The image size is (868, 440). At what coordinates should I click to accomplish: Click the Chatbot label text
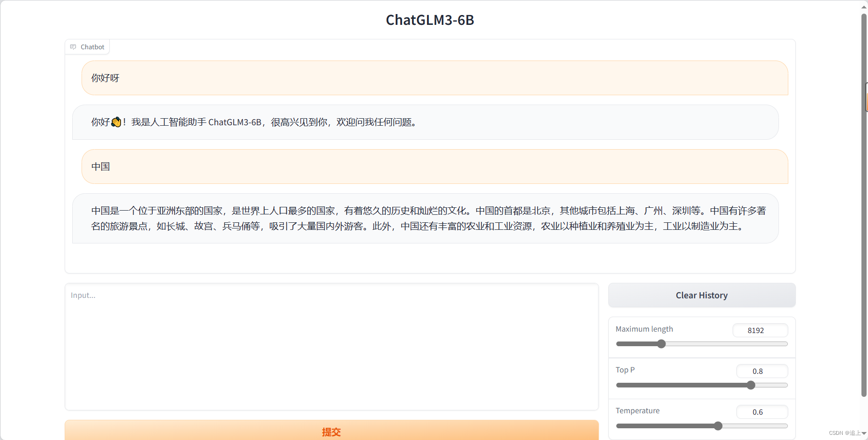coord(92,47)
